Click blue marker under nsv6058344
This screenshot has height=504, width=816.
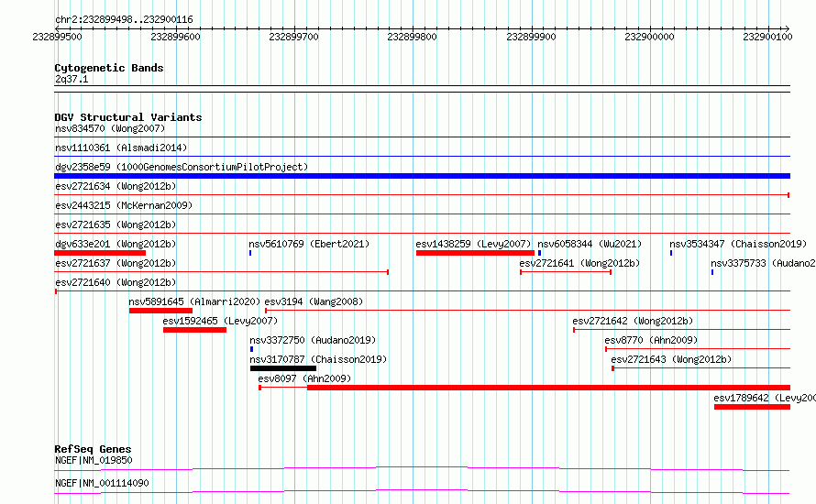coord(540,253)
